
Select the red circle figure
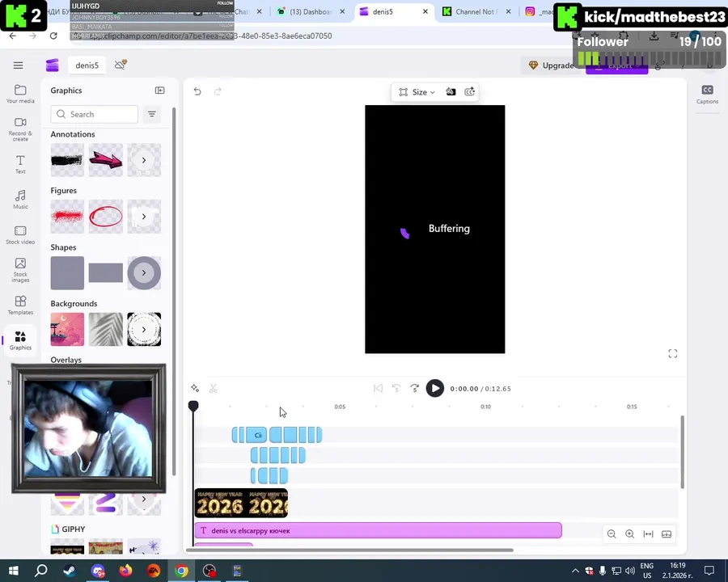[x=106, y=217]
